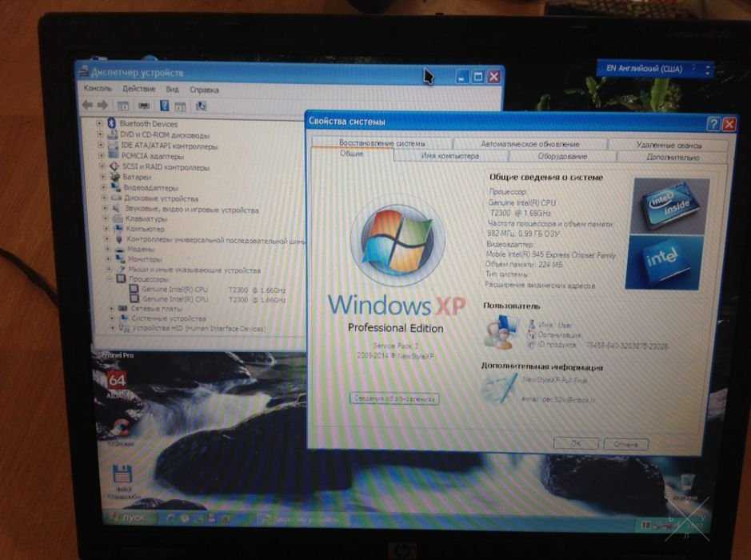This screenshot has height=560, width=751.
Task: Switch to Восстановление системы tab
Action: coord(381,142)
